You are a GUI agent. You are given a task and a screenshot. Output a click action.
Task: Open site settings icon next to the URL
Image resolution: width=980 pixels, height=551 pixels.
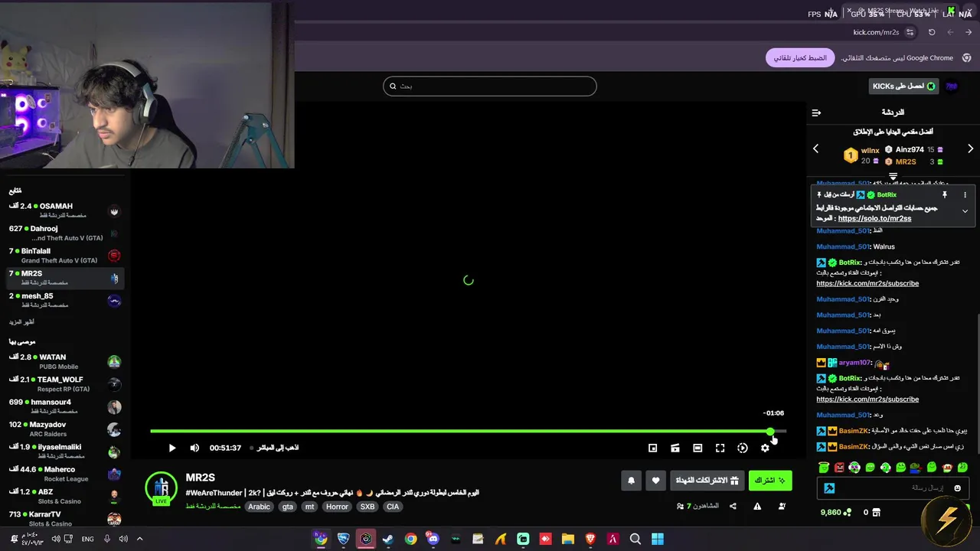pos(910,32)
